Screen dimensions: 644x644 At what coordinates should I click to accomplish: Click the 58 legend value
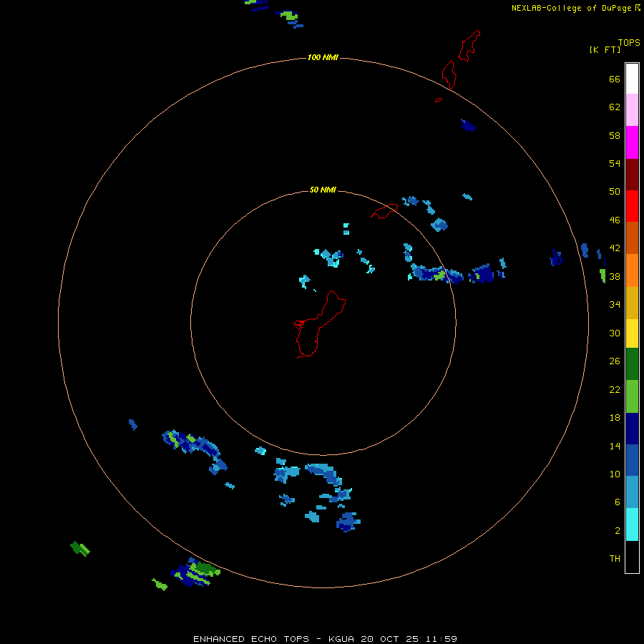(615, 135)
